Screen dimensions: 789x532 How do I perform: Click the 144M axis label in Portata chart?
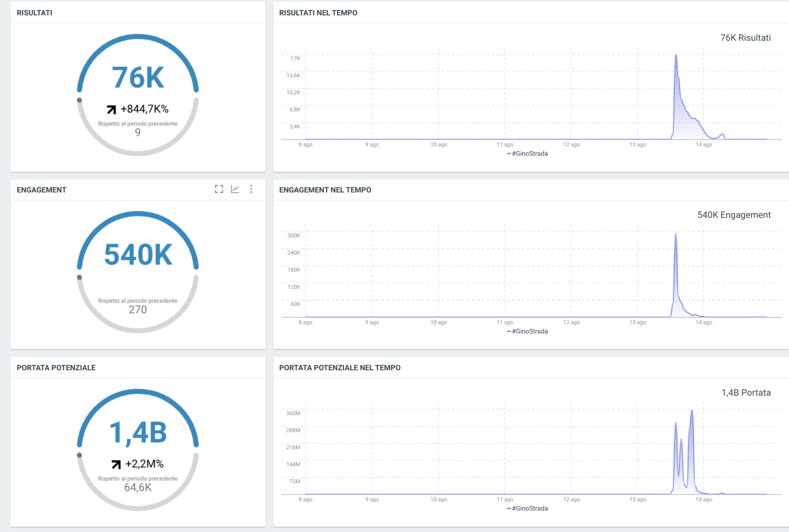pos(293,464)
